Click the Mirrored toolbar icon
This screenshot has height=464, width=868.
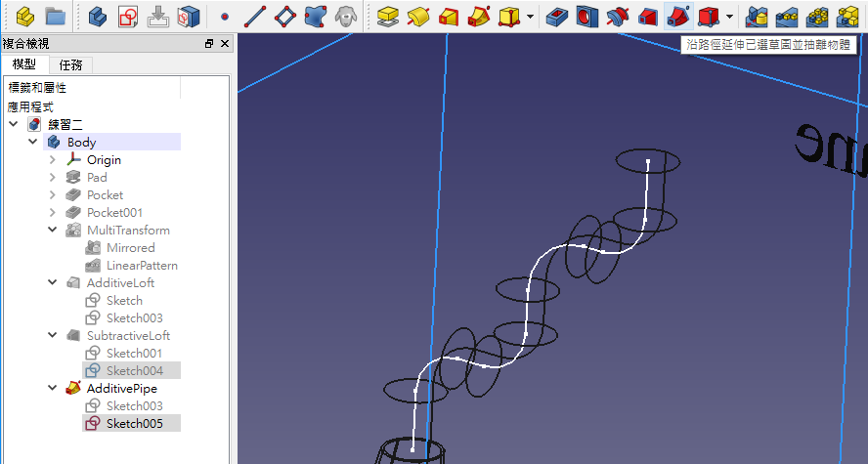757,18
